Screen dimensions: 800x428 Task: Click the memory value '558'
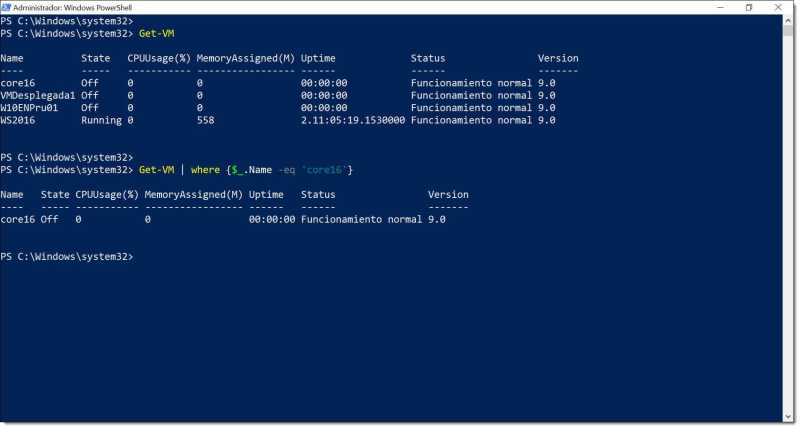(x=205, y=120)
